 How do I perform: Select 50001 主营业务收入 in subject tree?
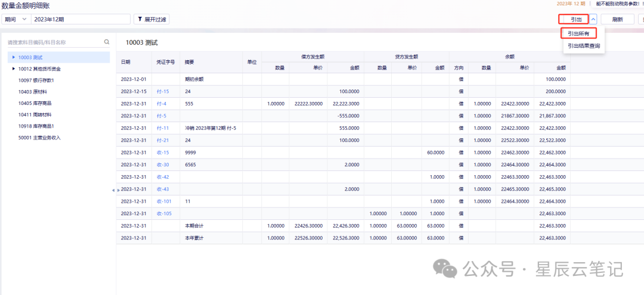pyautogui.click(x=39, y=138)
